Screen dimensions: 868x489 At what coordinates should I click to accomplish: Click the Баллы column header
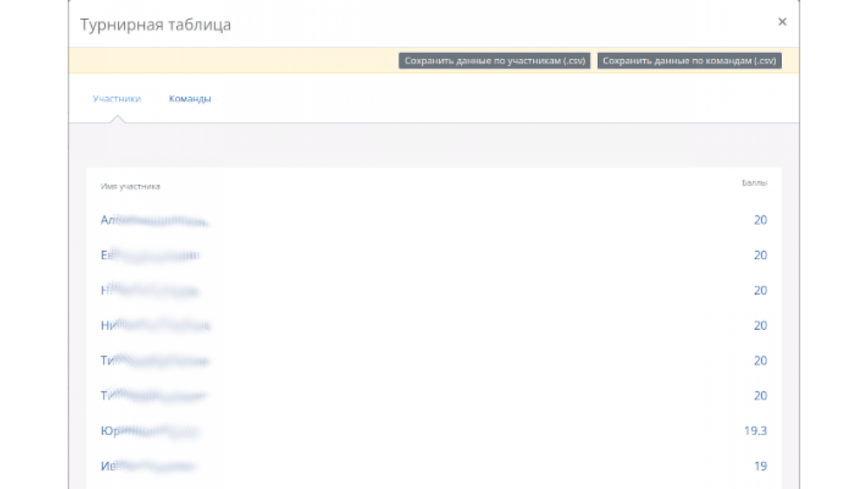[753, 183]
